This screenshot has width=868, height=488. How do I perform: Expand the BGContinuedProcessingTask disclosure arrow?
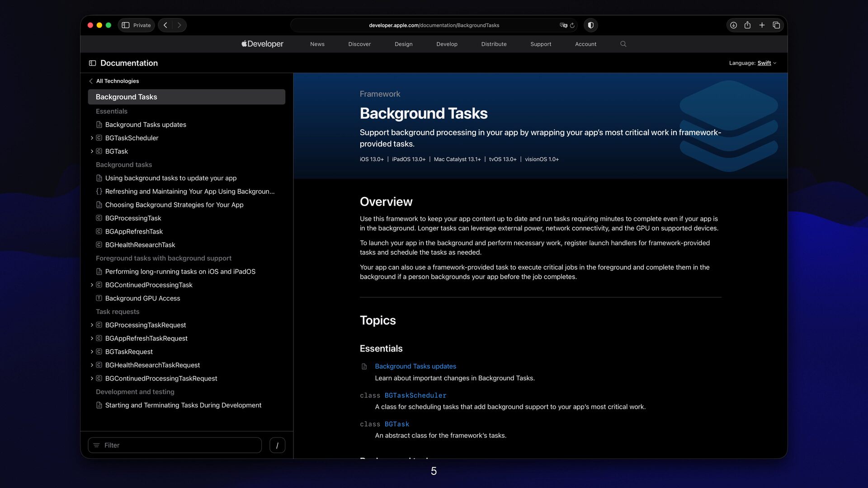[x=92, y=285]
